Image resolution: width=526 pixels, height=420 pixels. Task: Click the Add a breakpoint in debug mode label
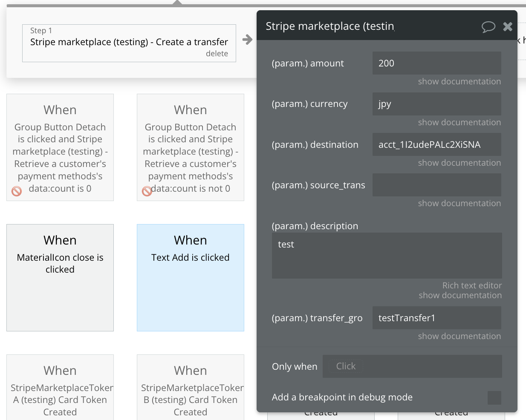[x=342, y=397]
